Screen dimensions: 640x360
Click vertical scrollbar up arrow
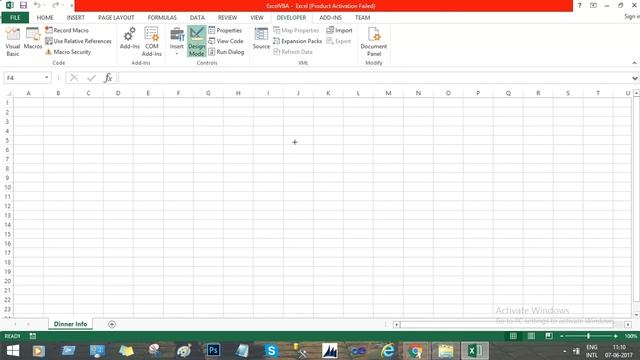(x=636, y=93)
